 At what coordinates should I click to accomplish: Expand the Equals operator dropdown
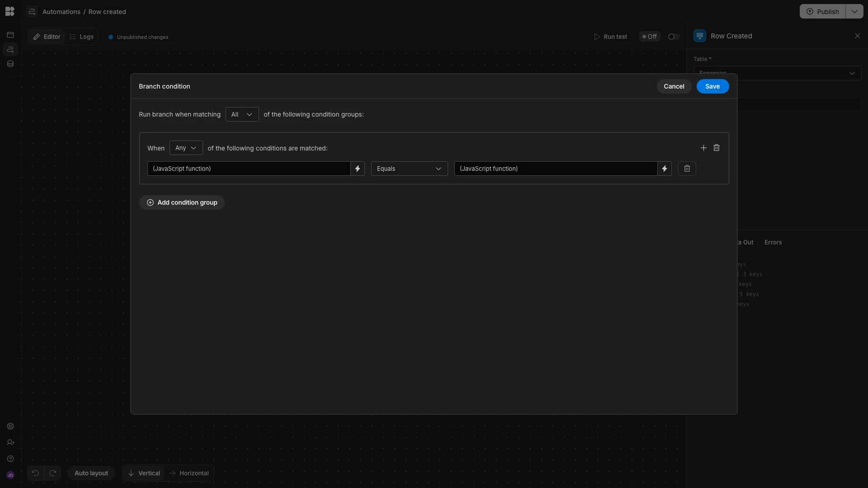coord(409,169)
